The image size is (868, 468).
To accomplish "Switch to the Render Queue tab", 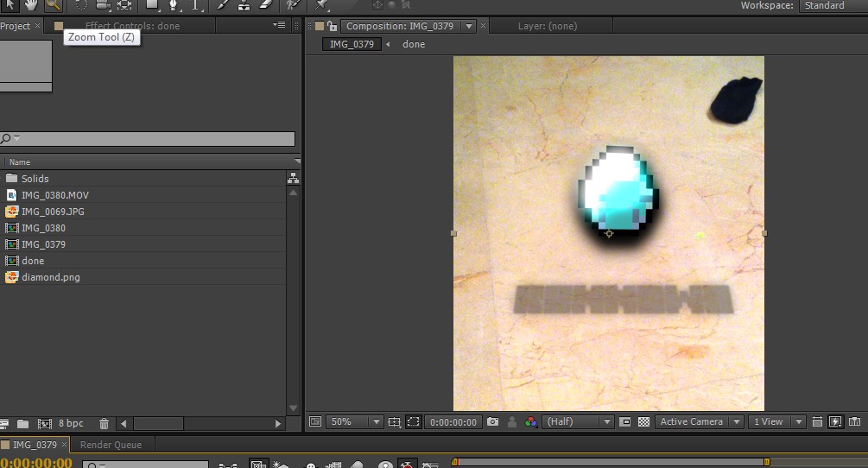I will (x=111, y=445).
